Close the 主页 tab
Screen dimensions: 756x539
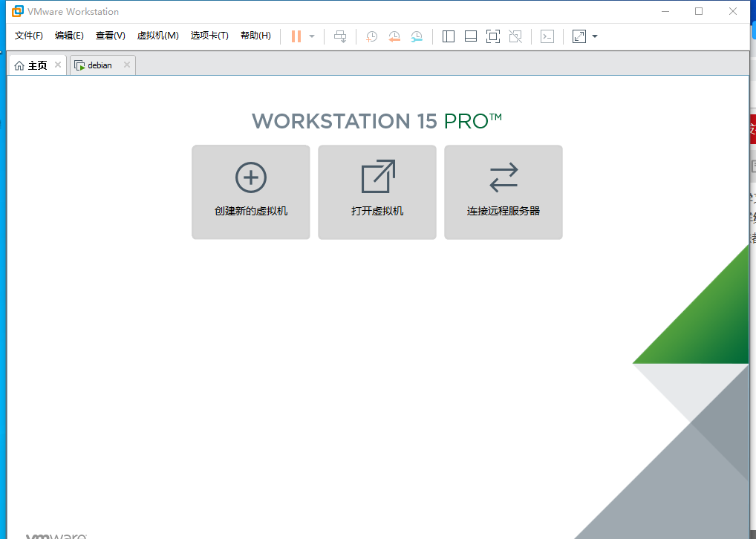58,65
